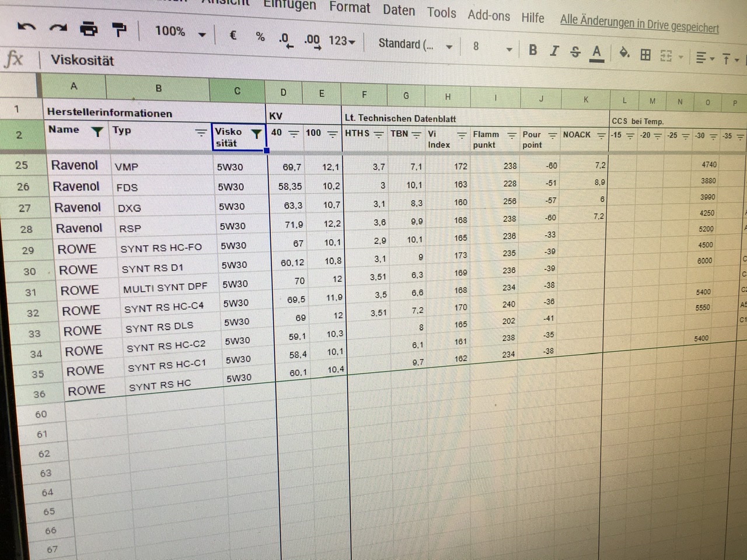747x560 pixels.
Task: Select the paint format roller icon
Action: pyautogui.click(x=119, y=29)
